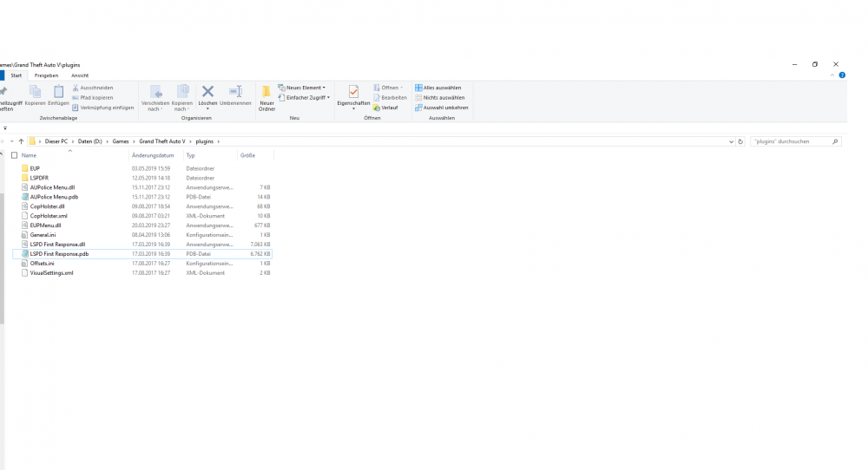Select the LSPD First Response.dll file
This screenshot has height=470, width=868.
point(57,244)
